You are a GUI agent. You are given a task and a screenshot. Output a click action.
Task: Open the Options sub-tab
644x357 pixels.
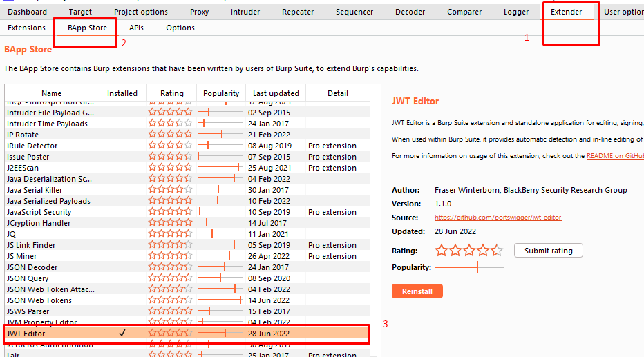click(180, 28)
